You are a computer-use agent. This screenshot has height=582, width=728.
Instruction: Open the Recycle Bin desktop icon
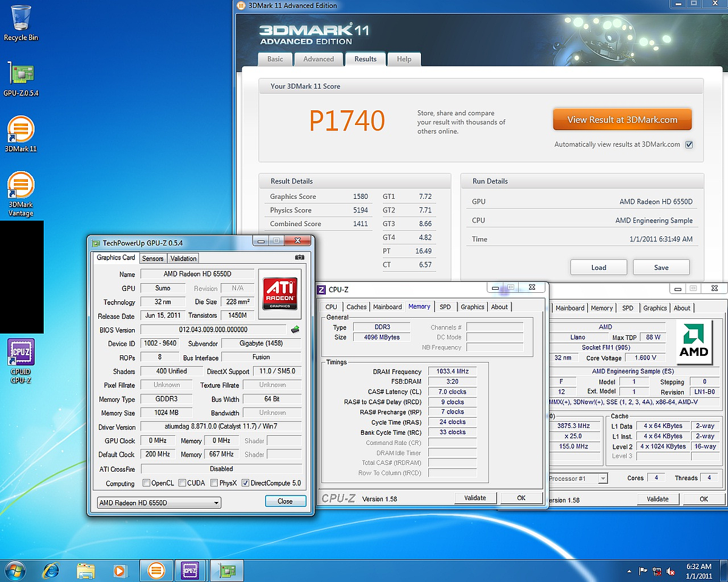coord(21,23)
